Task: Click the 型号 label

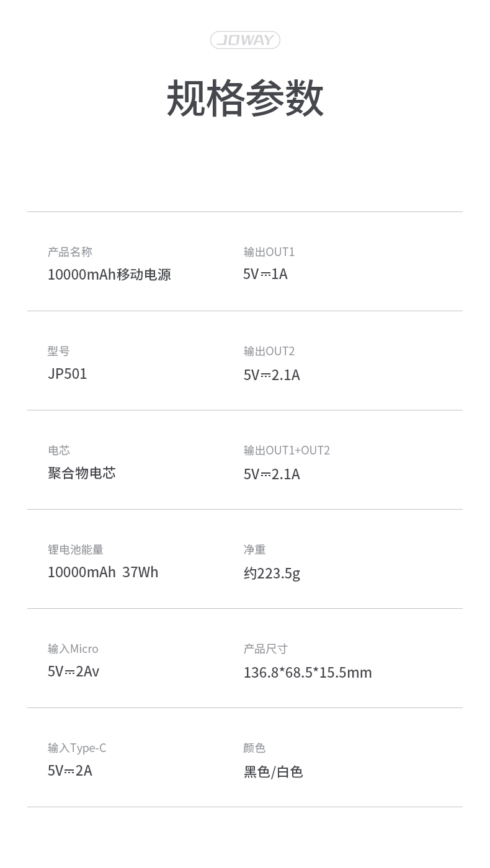Action: tap(58, 351)
